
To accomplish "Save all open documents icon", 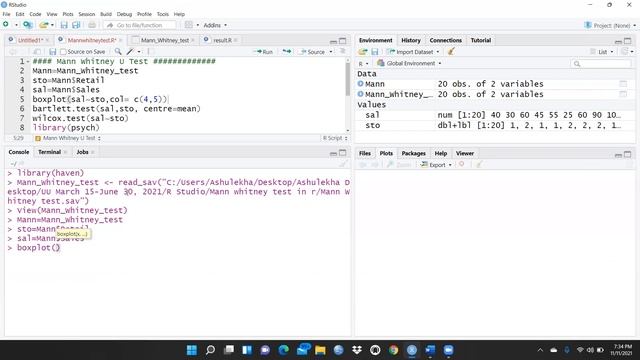I will [x=76, y=25].
